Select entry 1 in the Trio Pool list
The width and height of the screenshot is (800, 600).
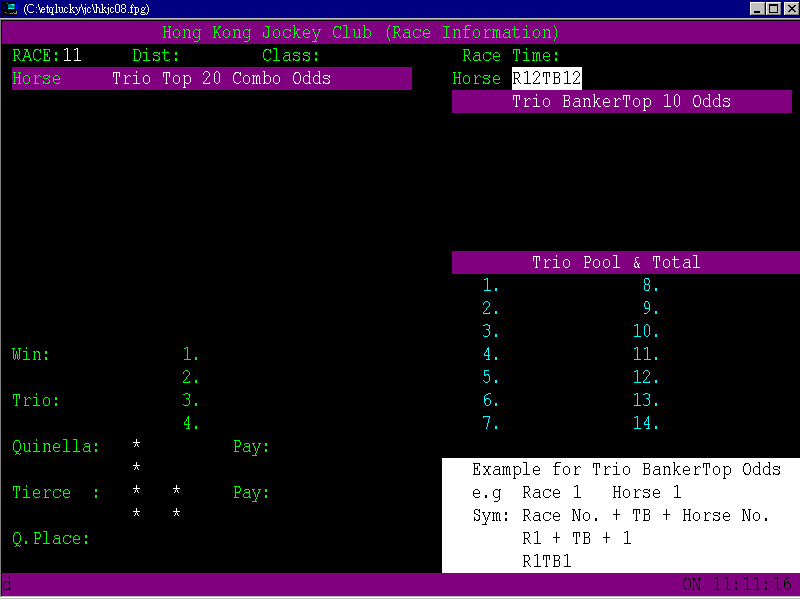tap(488, 285)
